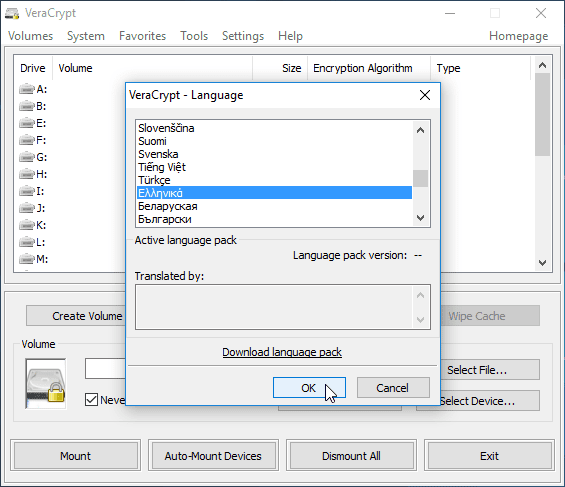Screen dimensions: 565x487
Task: Open the Homepage menu link
Action: tap(519, 36)
